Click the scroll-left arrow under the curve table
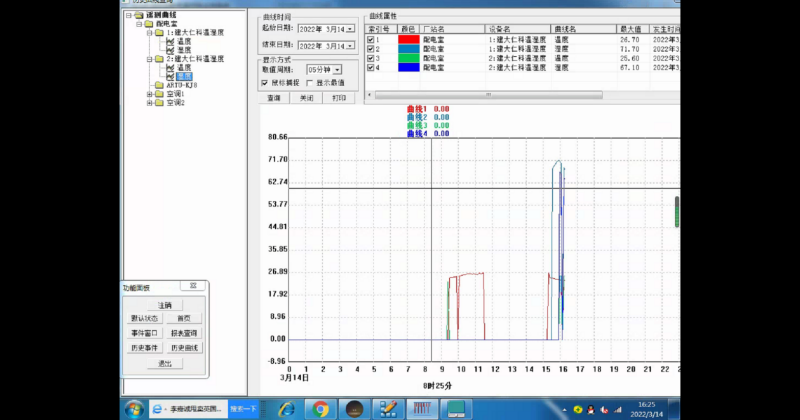The height and width of the screenshot is (420, 800). [x=370, y=95]
